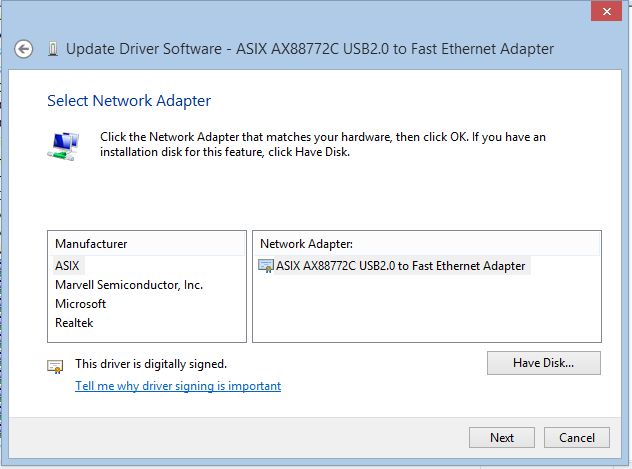Viewport: 632px width, 469px height.
Task: Click the USB device icon in title
Action: [x=52, y=49]
